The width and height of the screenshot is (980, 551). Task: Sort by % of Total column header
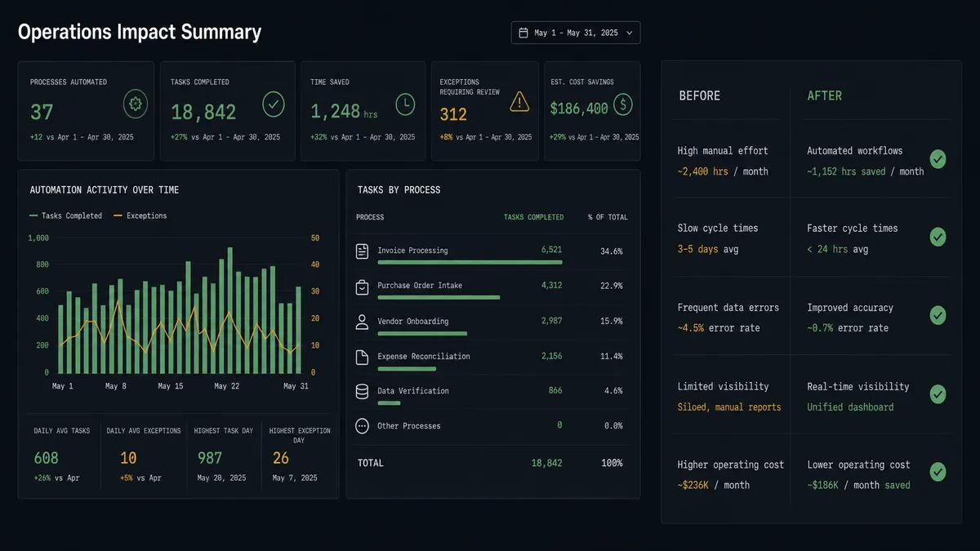[607, 217]
